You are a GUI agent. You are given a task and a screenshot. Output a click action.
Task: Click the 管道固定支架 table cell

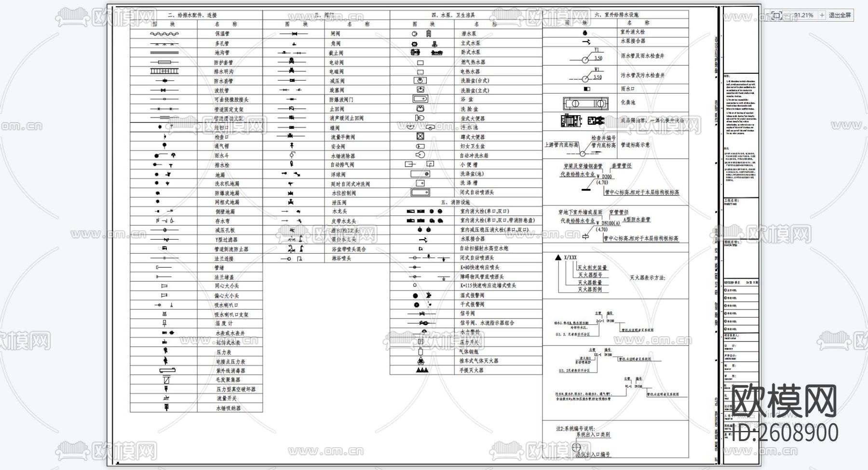tap(230, 109)
